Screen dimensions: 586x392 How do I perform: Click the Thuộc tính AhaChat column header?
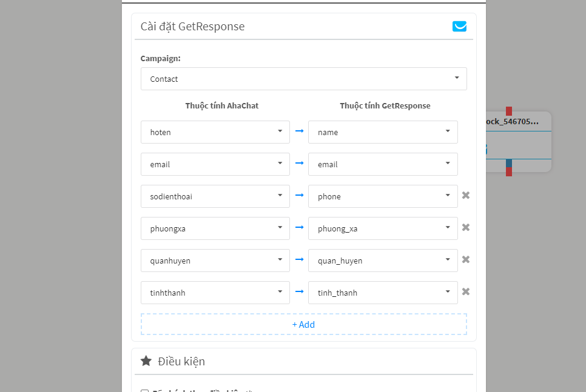222,105
